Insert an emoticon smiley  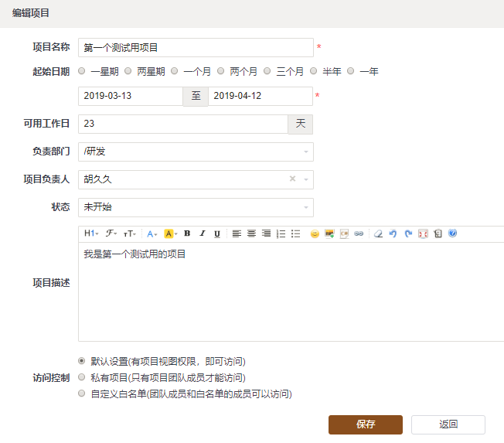click(315, 233)
